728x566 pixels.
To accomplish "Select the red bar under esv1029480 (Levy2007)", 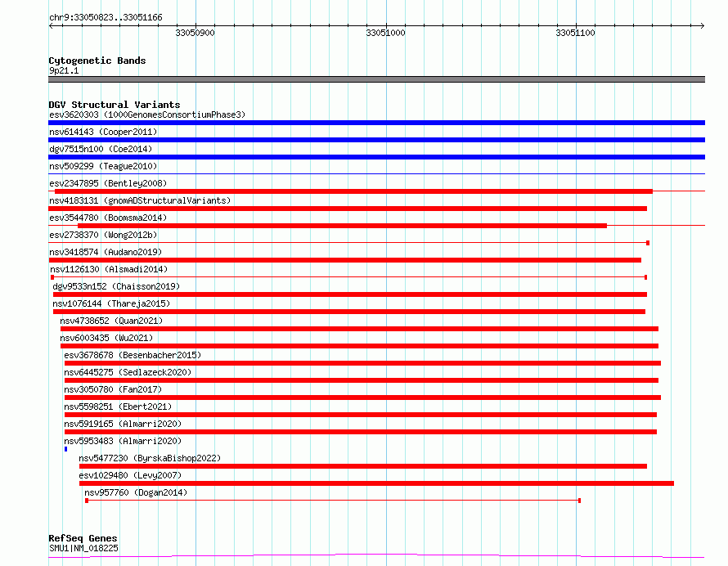I will pyautogui.click(x=376, y=483).
